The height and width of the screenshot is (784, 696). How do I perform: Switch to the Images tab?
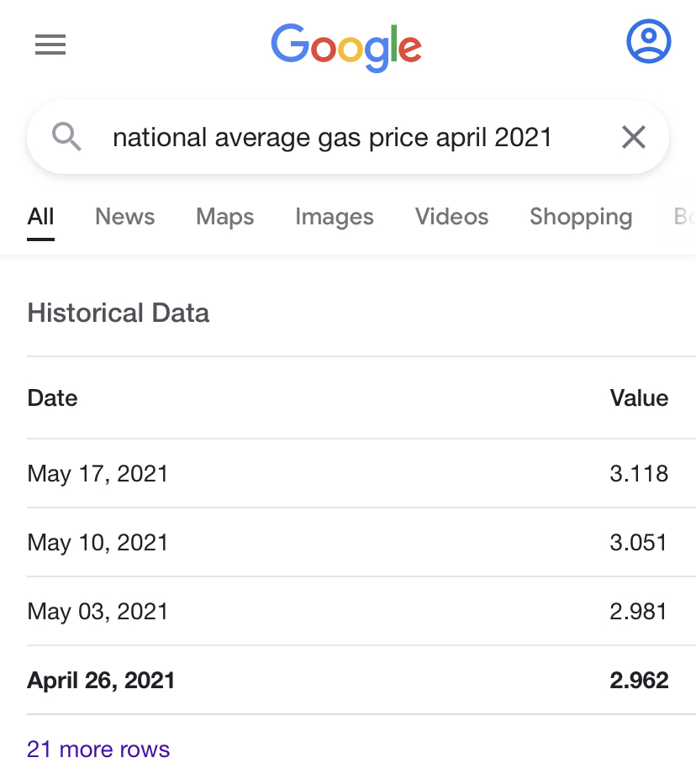tap(334, 217)
